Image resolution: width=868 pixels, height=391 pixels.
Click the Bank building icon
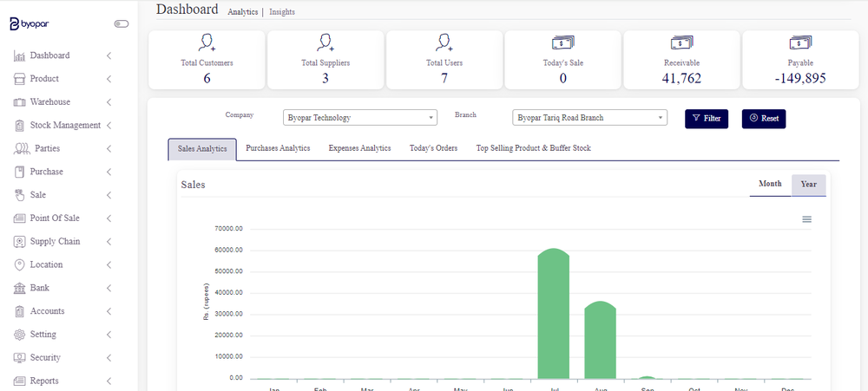click(20, 288)
